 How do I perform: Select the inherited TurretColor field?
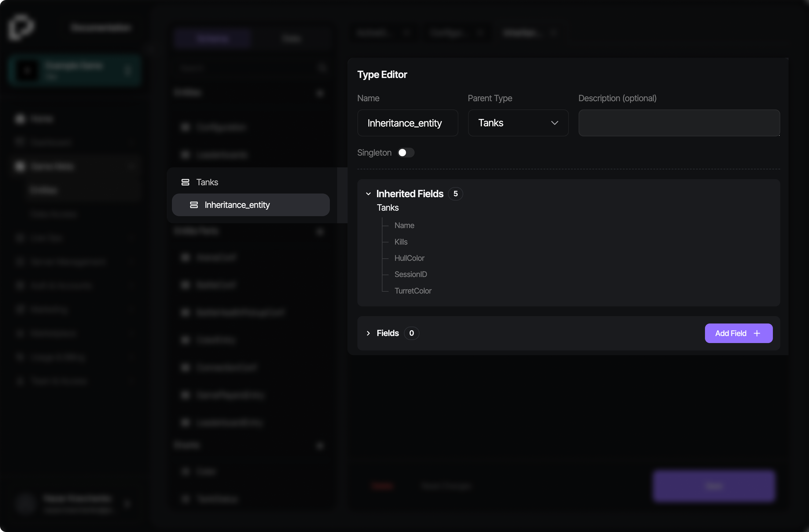tap(413, 291)
